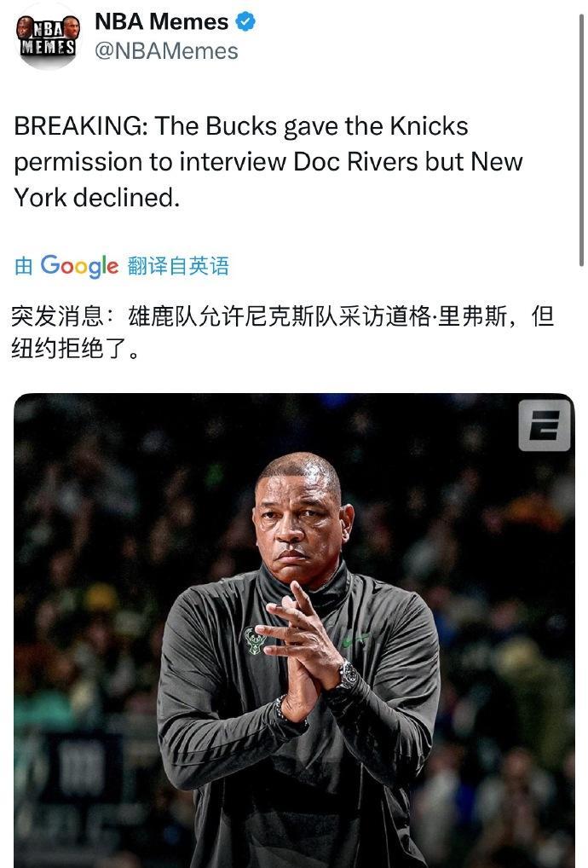Click the beaded bracelet in the photo
The height and width of the screenshot is (868, 588).
point(286,711)
